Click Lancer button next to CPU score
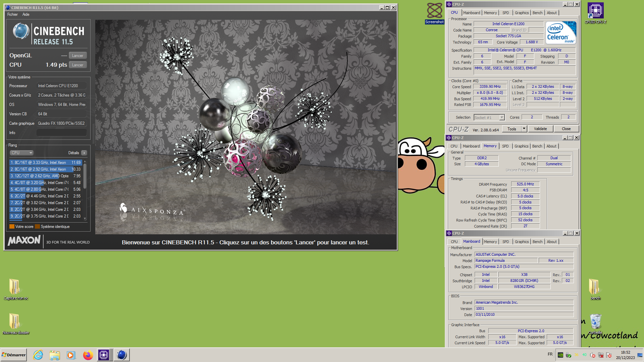This screenshot has height=362, width=644. [x=77, y=65]
